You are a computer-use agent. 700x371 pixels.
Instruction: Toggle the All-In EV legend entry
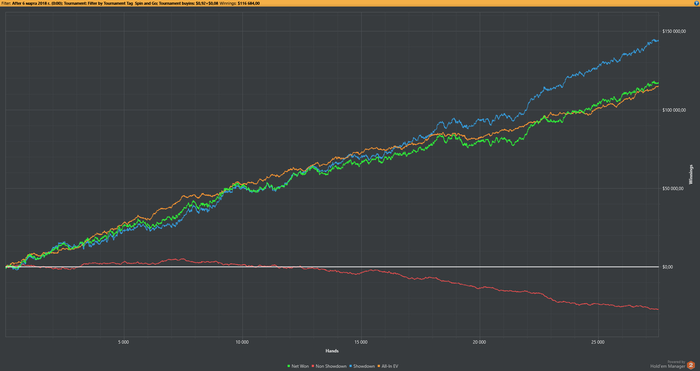pos(388,366)
